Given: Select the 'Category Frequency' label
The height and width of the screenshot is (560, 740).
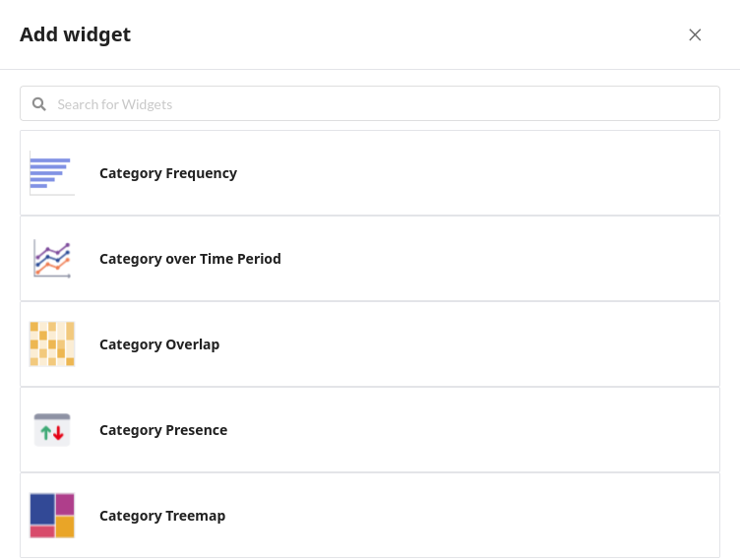Looking at the screenshot, I should coord(168,173).
